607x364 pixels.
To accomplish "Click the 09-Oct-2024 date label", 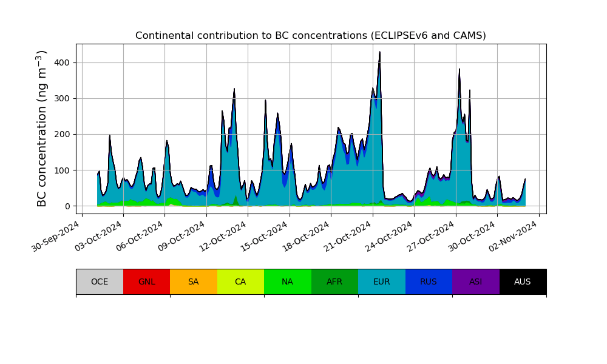I will coord(181,236).
